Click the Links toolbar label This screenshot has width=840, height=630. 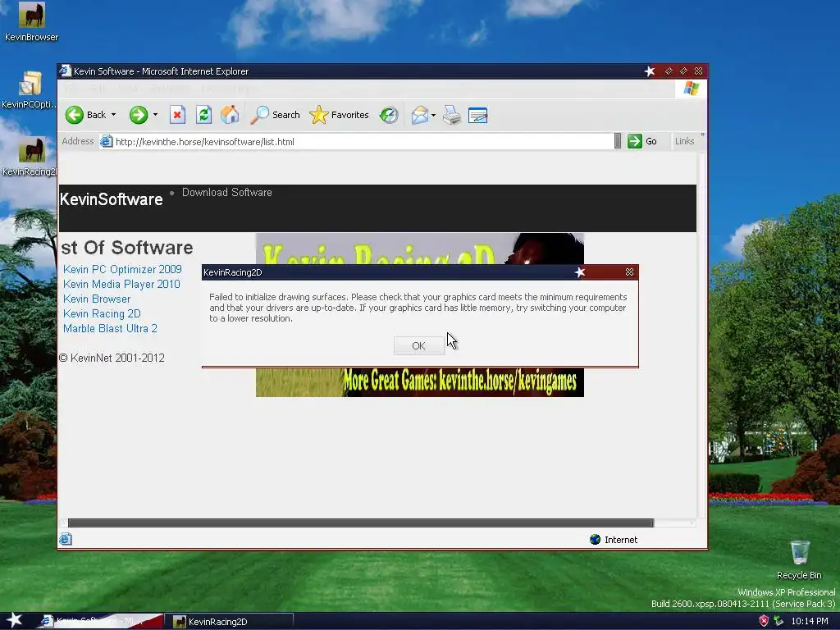pos(685,141)
